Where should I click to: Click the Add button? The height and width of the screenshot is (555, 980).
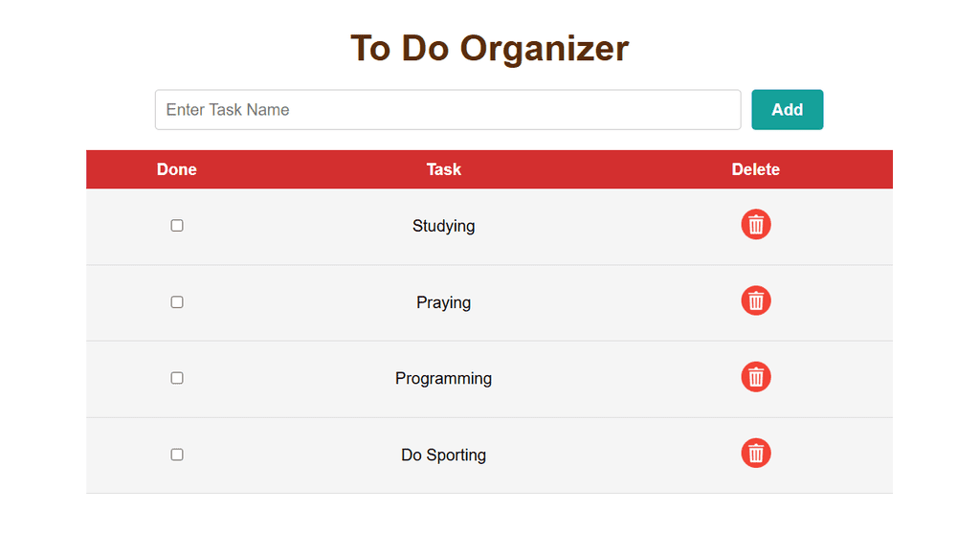[x=787, y=109]
